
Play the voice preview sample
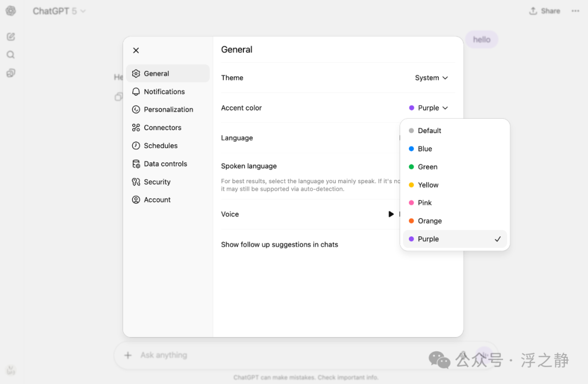pyautogui.click(x=391, y=214)
